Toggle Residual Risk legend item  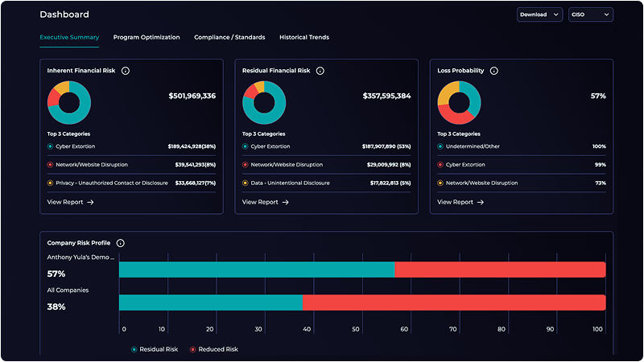[x=155, y=349]
